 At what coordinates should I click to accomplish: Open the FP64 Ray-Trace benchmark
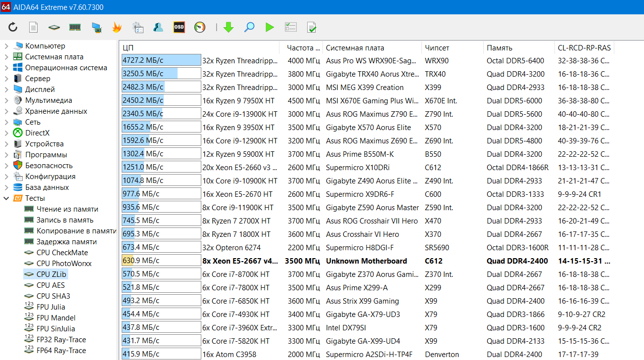coord(61,351)
